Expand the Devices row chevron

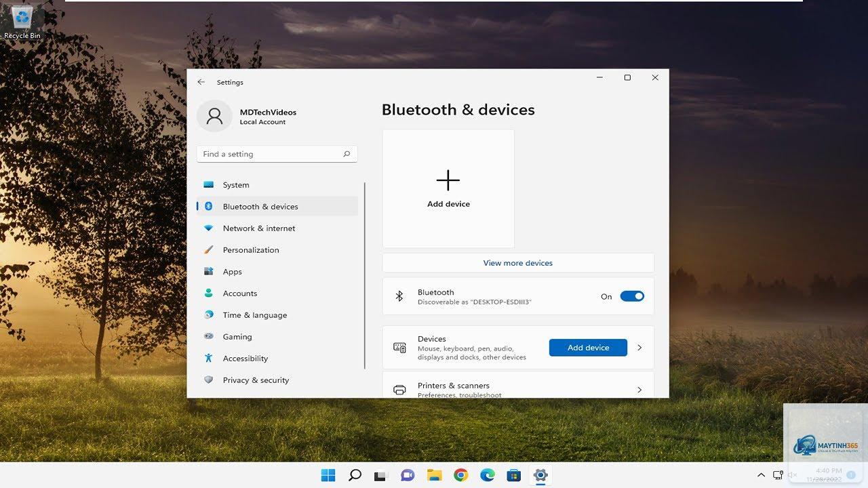pyautogui.click(x=639, y=348)
